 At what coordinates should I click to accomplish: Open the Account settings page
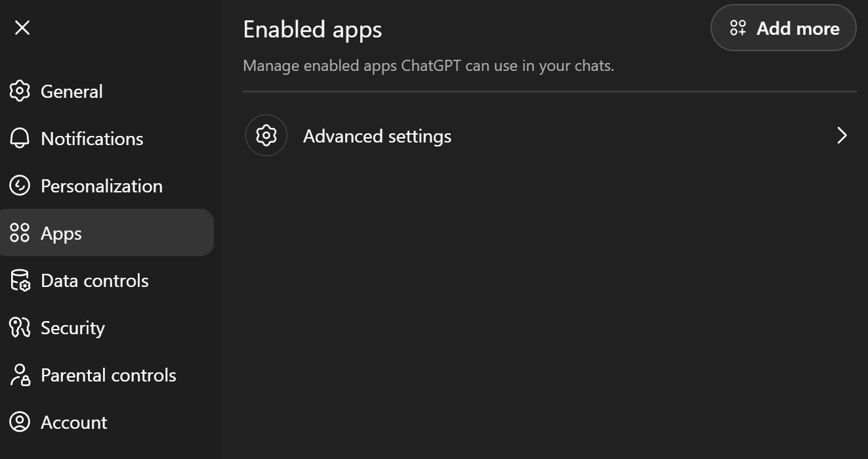[x=74, y=422]
